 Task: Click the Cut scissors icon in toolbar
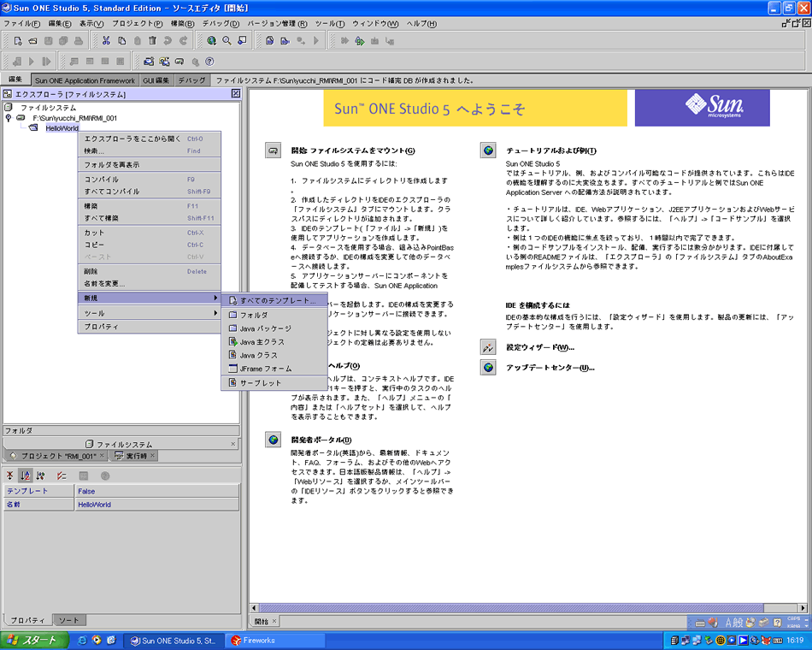106,40
